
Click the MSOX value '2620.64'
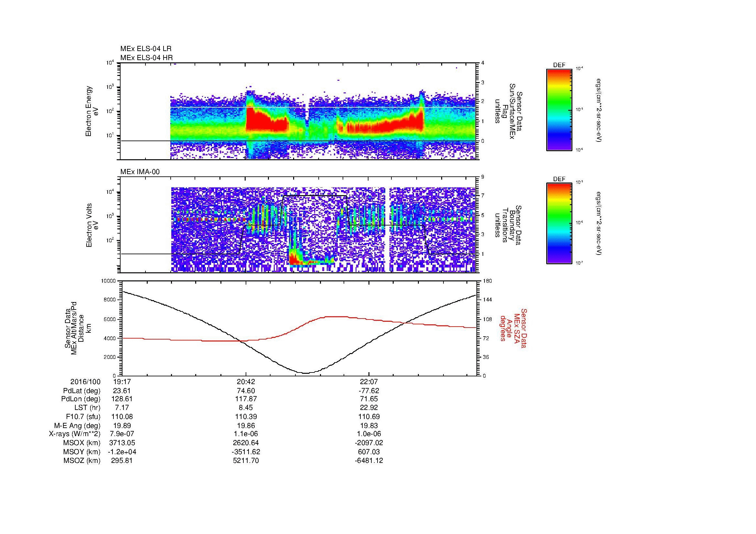pos(246,443)
